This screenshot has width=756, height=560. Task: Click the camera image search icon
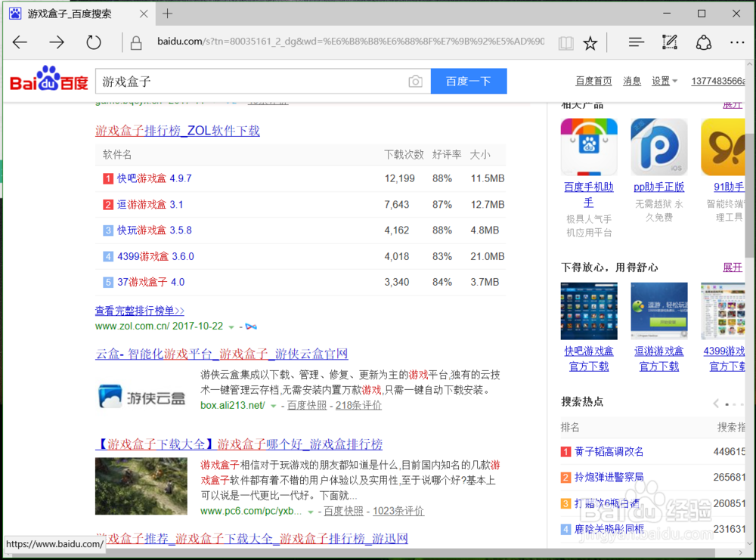pos(415,82)
